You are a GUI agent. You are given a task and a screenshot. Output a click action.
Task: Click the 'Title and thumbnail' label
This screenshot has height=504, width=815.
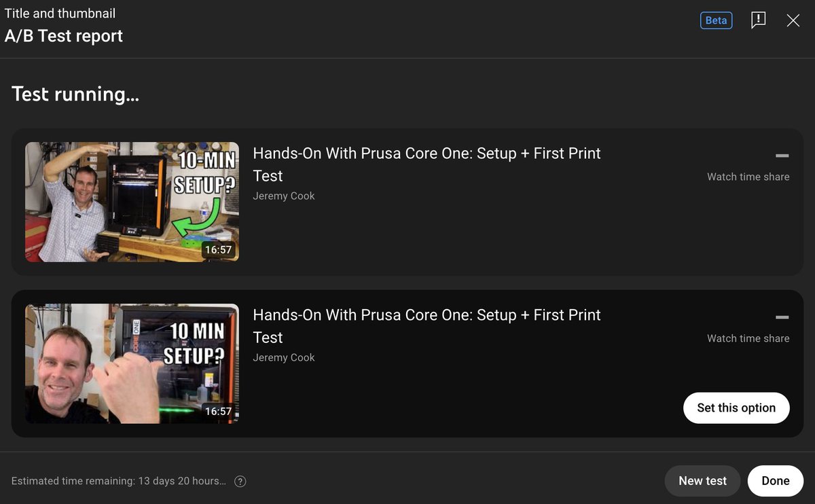pyautogui.click(x=60, y=13)
